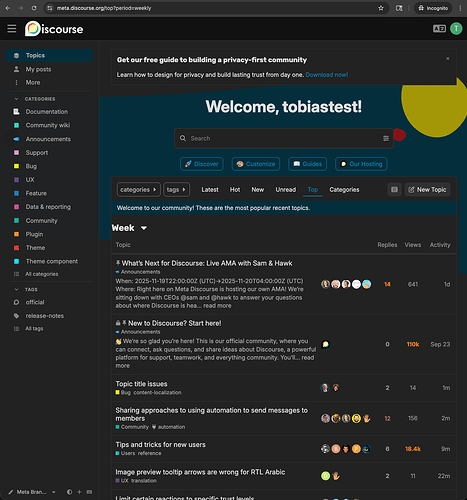Open the language translation toggle icon
The width and height of the screenshot is (467, 500).
(439, 29)
